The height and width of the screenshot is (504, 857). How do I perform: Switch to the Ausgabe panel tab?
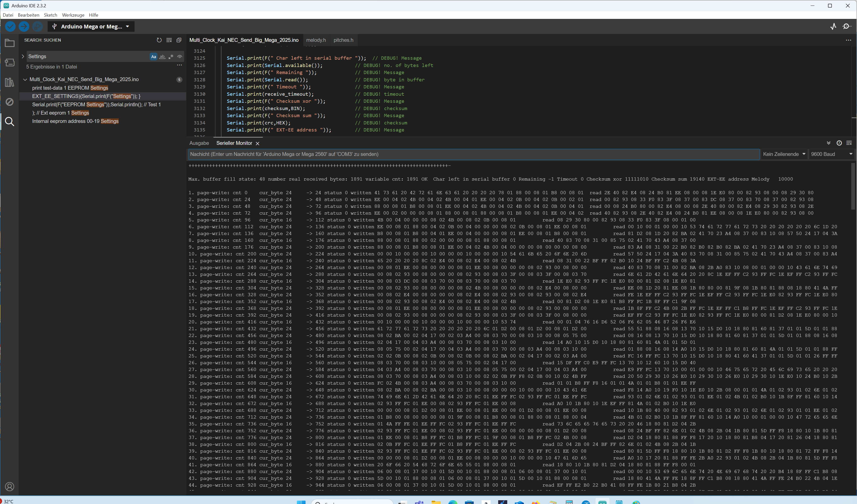click(x=199, y=143)
